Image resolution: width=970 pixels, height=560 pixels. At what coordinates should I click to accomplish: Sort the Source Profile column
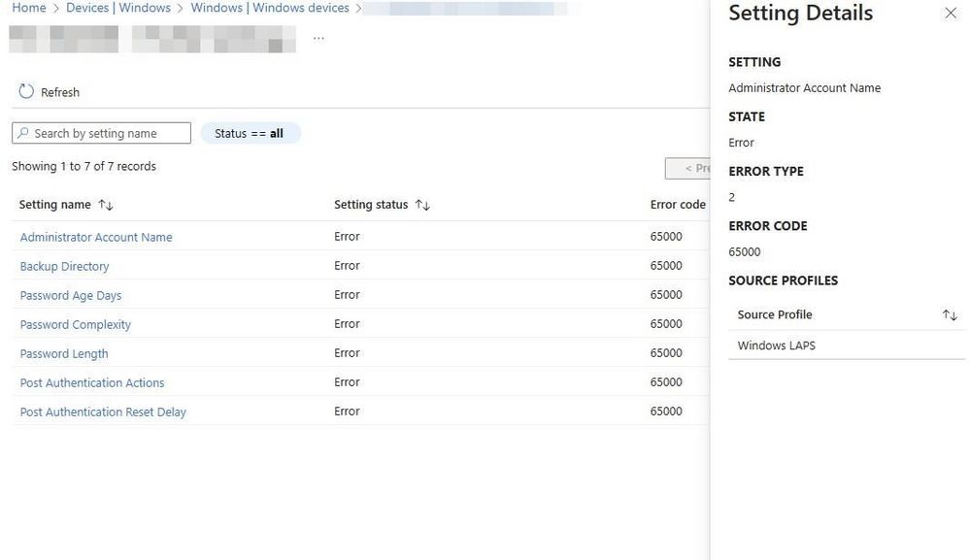point(951,314)
